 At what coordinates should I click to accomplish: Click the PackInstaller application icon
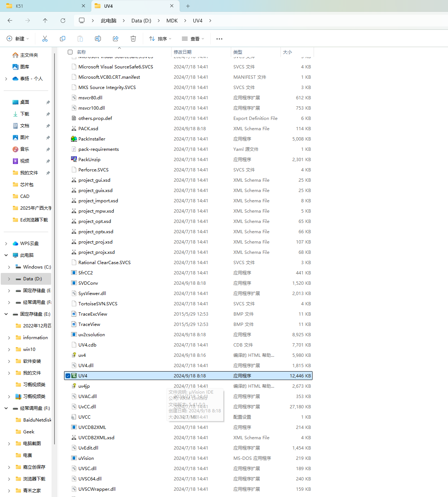coord(74,139)
